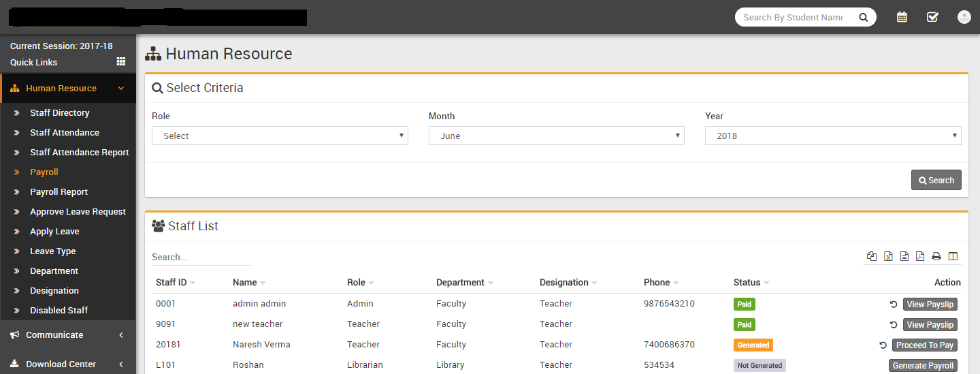980x374 pixels.
Task: Export staff list as PDF
Action: point(920,256)
